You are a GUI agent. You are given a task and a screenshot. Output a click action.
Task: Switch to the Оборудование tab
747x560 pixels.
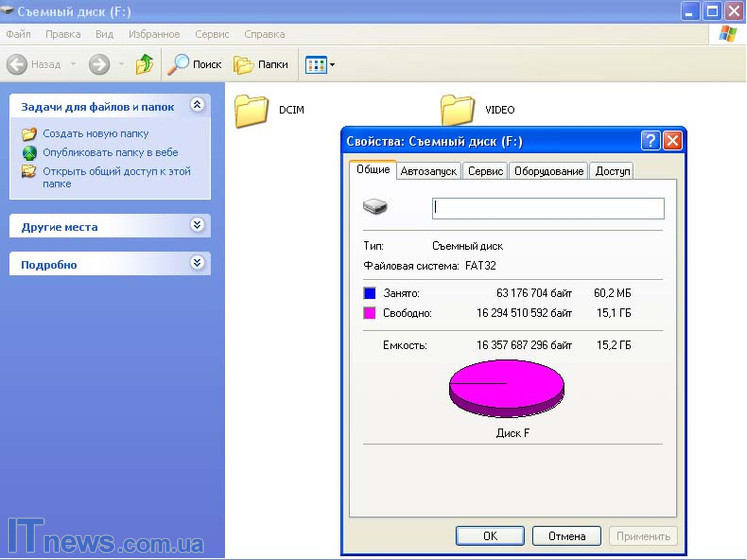pyautogui.click(x=548, y=171)
